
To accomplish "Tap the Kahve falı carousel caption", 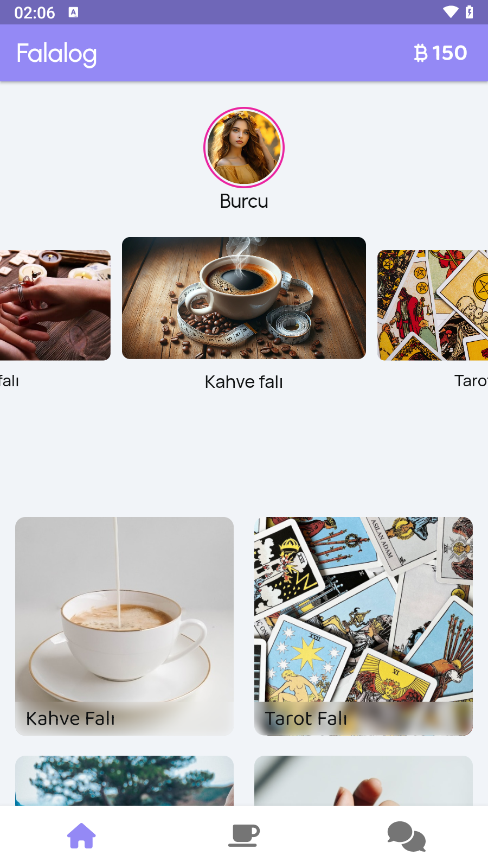I will point(244,382).
